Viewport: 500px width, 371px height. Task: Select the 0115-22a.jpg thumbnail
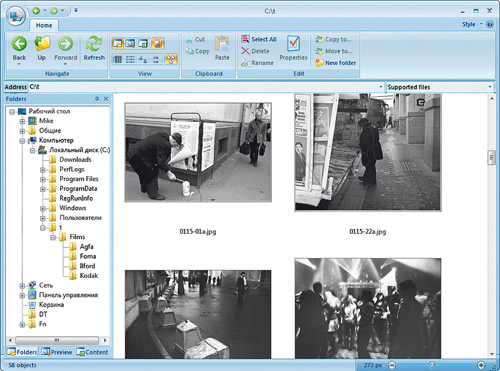coord(368,152)
